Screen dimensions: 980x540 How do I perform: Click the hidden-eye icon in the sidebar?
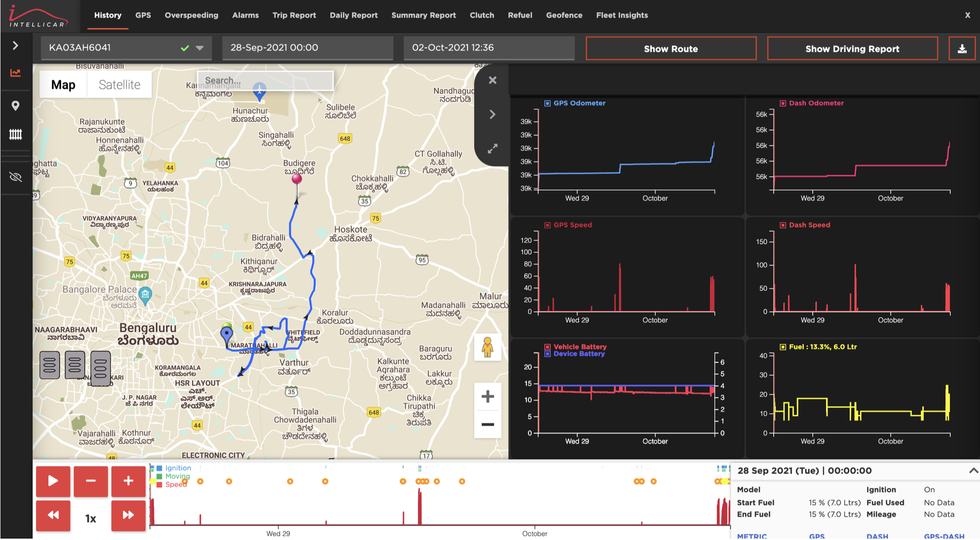pos(16,176)
